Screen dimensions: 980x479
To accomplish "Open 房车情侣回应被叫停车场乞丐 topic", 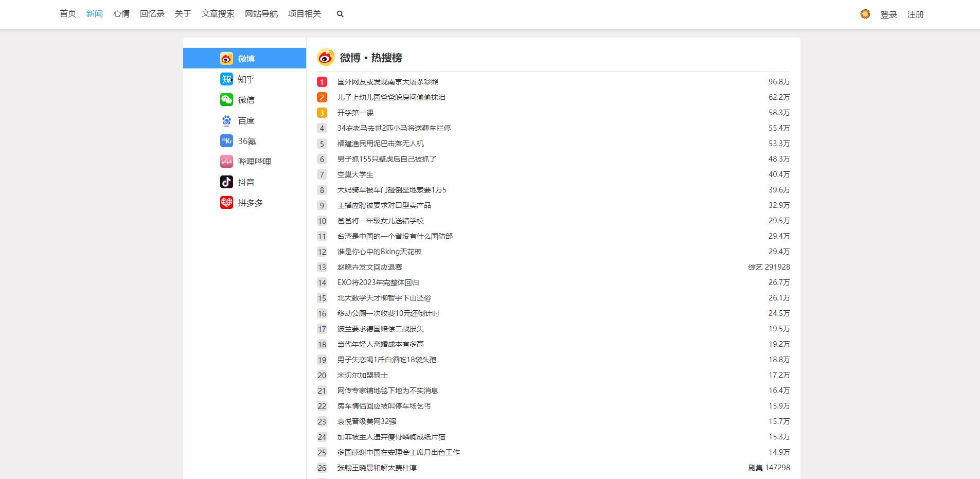I will tap(384, 406).
